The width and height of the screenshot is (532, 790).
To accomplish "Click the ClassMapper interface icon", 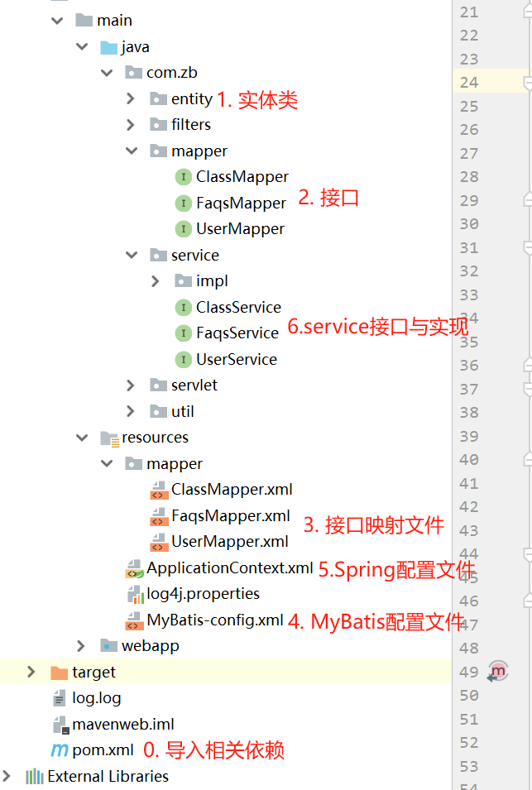I will pyautogui.click(x=184, y=177).
